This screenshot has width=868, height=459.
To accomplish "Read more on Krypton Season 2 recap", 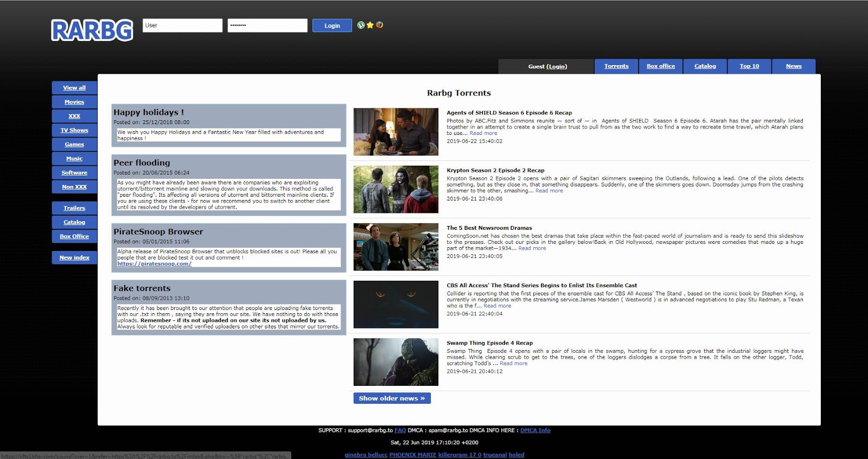I will click(x=549, y=191).
